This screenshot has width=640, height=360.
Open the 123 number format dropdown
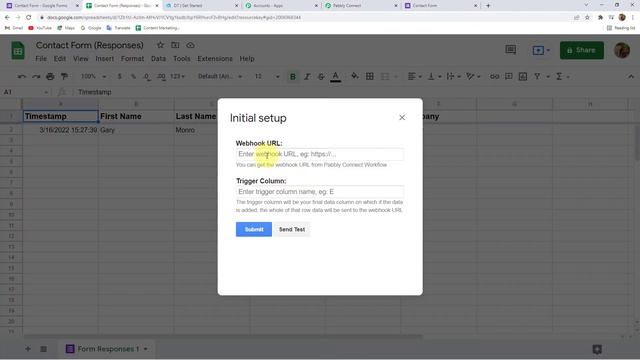pyautogui.click(x=178, y=76)
